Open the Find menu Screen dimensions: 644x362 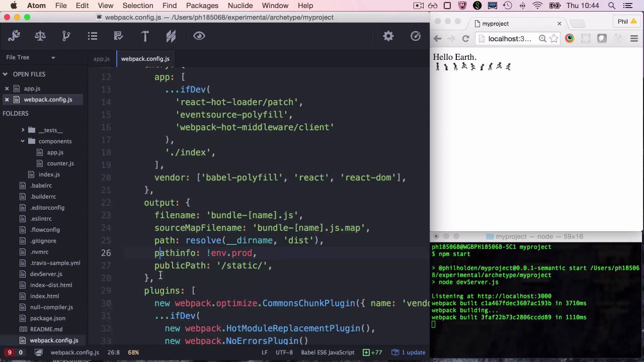[170, 6]
